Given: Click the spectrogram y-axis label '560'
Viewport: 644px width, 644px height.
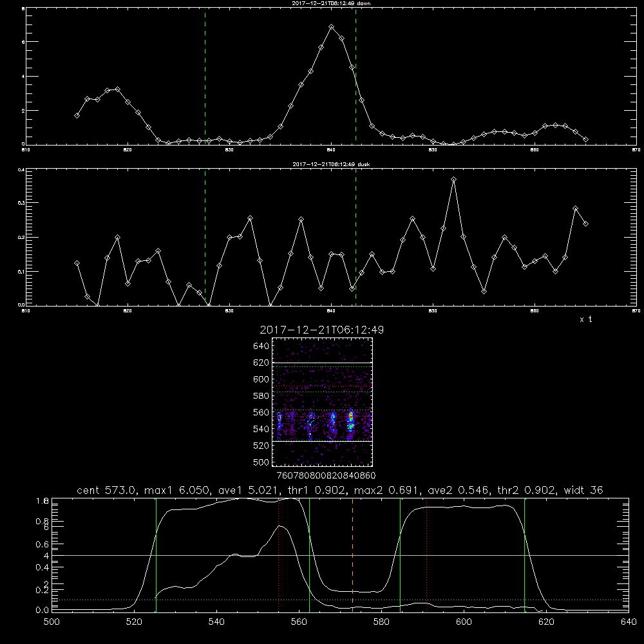Looking at the screenshot, I should pos(261,412).
